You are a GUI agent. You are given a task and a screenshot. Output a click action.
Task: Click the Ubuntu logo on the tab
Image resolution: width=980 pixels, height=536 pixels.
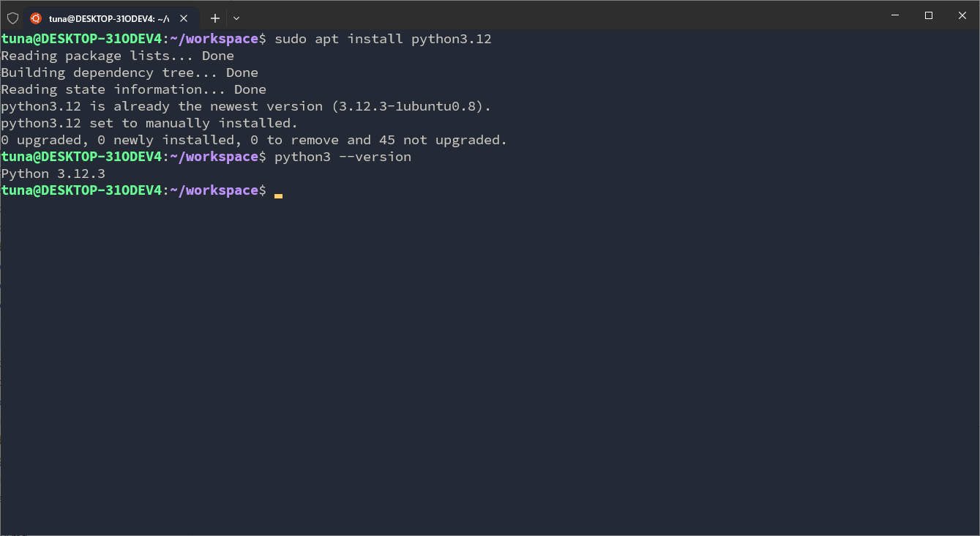pyautogui.click(x=36, y=18)
